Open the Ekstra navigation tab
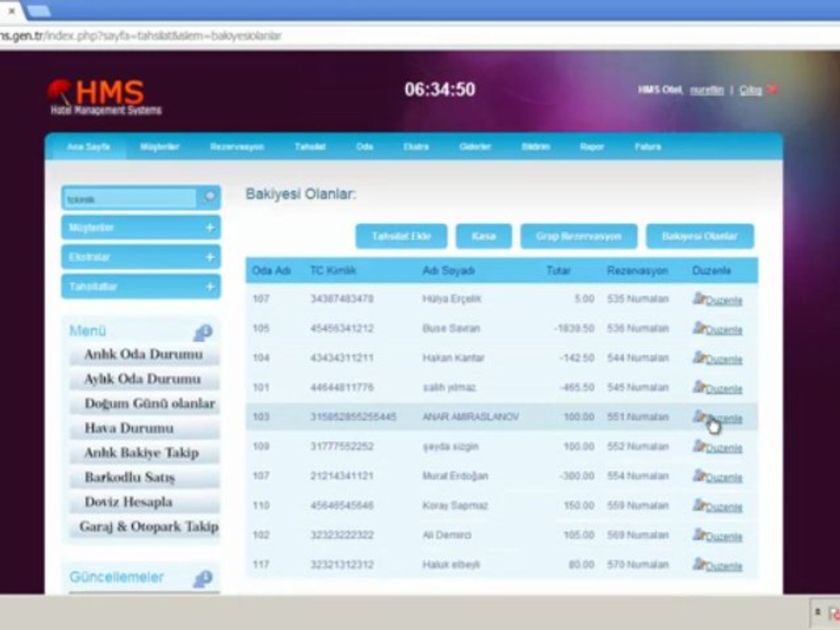 [x=416, y=147]
